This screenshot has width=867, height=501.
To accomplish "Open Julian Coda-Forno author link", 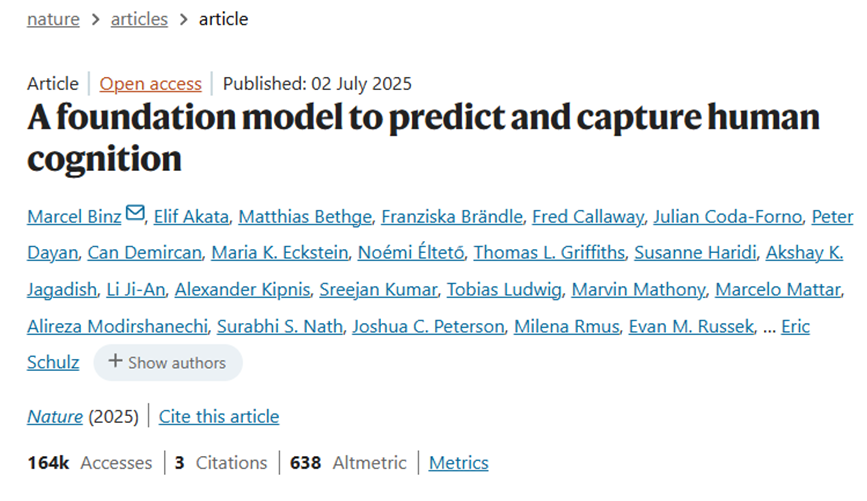I will point(728,216).
